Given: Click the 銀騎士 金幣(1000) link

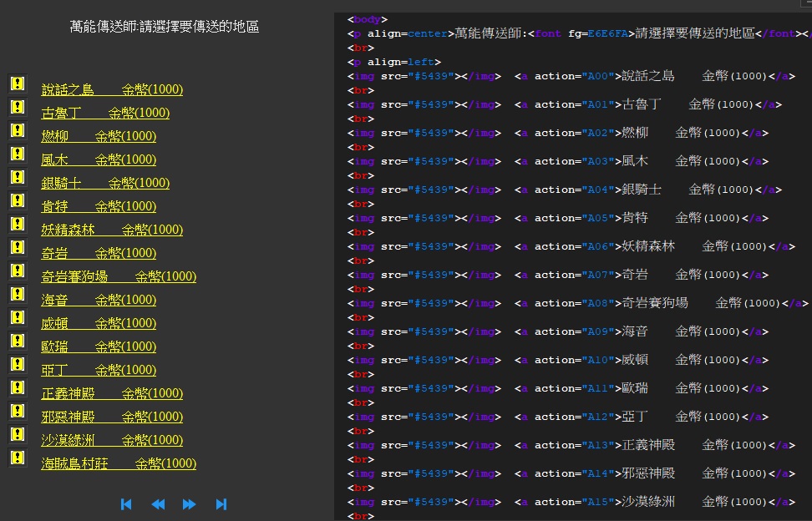Looking at the screenshot, I should pyautogui.click(x=105, y=183).
